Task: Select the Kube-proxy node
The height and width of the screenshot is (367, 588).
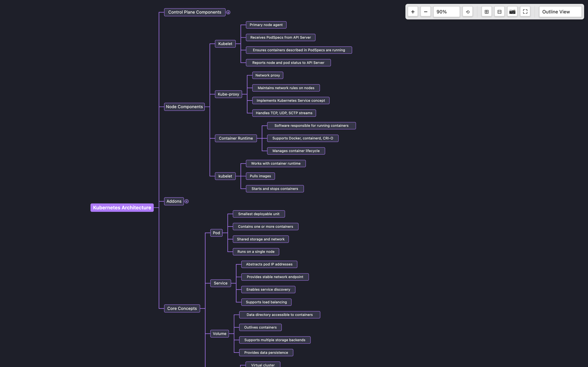Action: [x=228, y=94]
